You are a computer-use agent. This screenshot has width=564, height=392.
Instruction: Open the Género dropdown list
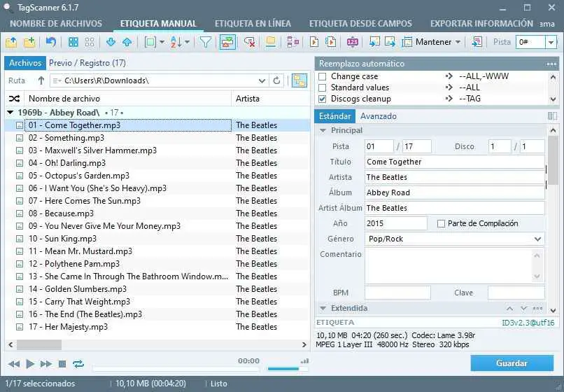[x=537, y=239]
